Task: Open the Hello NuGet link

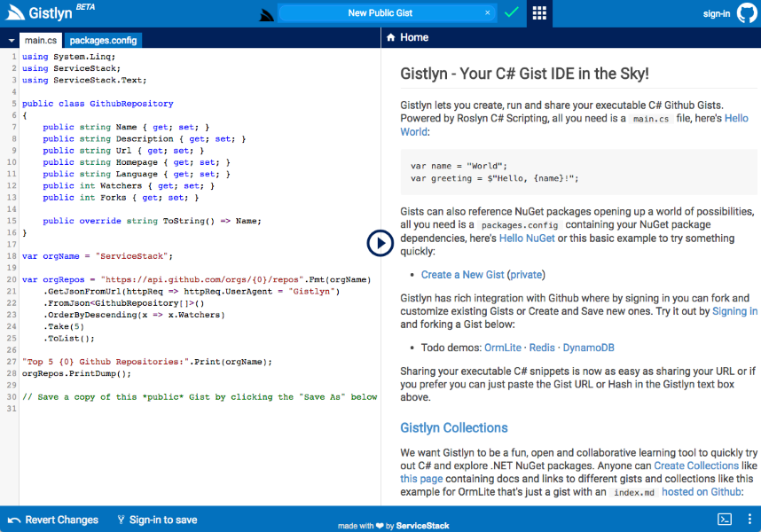Action: (x=529, y=239)
